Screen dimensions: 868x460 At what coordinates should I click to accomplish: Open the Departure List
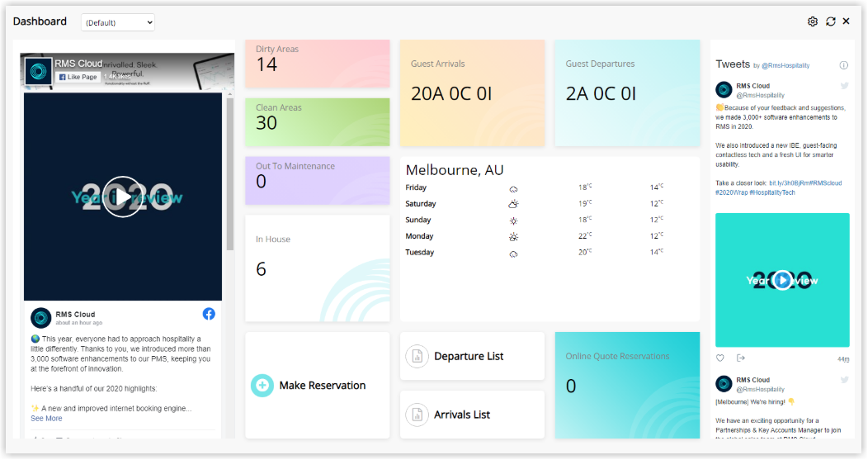pos(472,357)
